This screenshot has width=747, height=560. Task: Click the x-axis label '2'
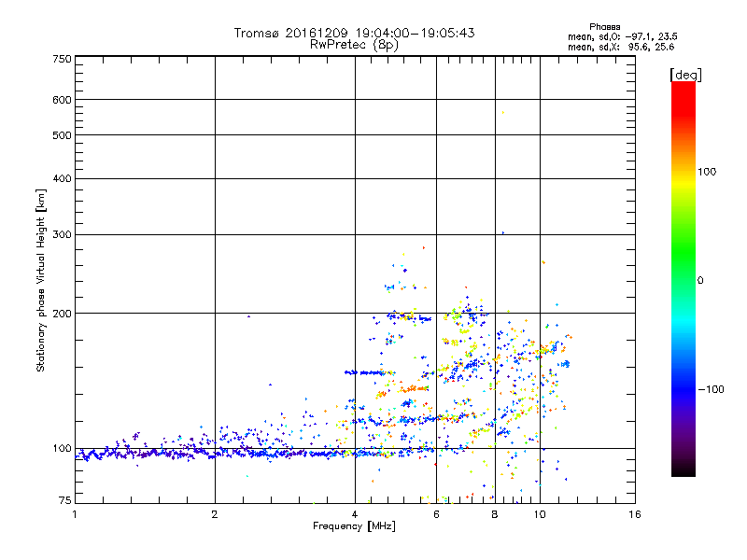click(x=215, y=514)
